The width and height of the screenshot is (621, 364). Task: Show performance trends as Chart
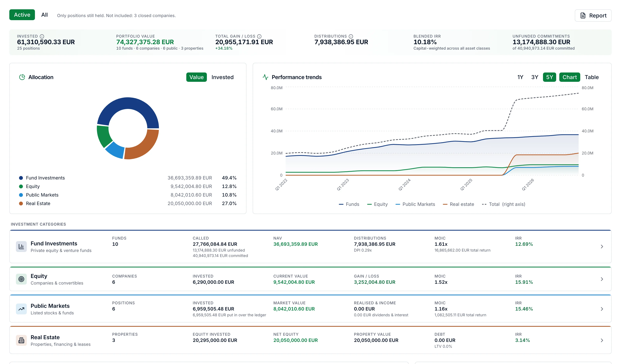[x=570, y=77]
